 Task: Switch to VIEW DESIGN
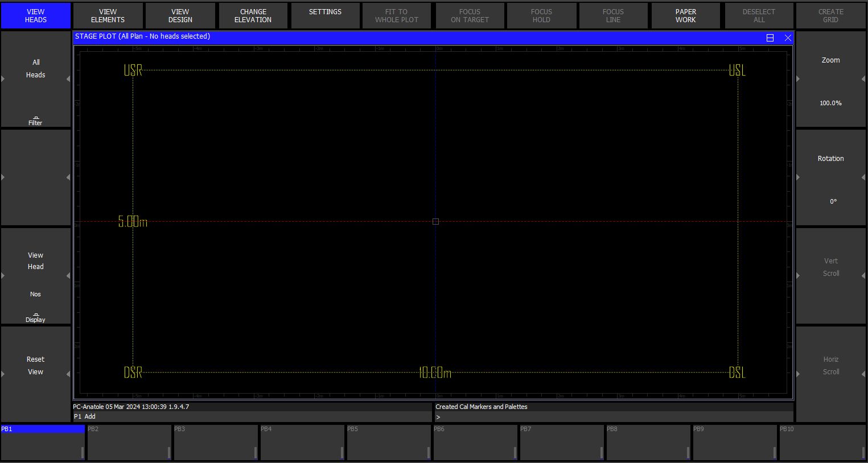pos(180,16)
